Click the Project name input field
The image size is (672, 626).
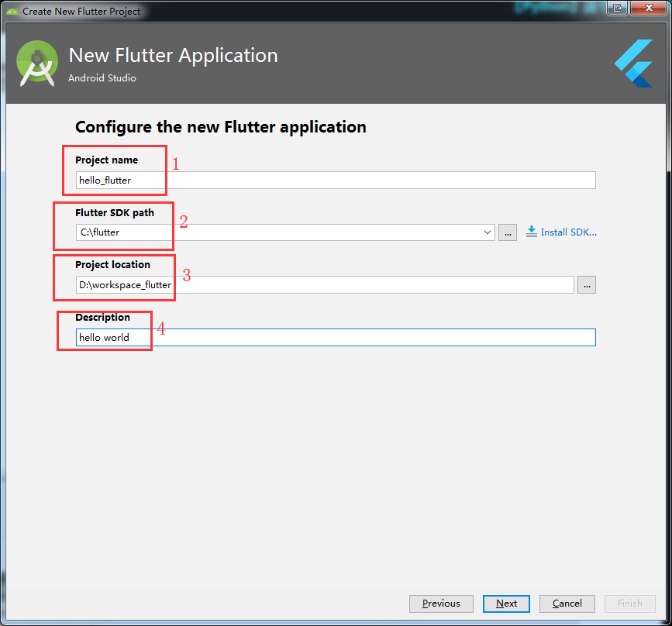pyautogui.click(x=336, y=180)
